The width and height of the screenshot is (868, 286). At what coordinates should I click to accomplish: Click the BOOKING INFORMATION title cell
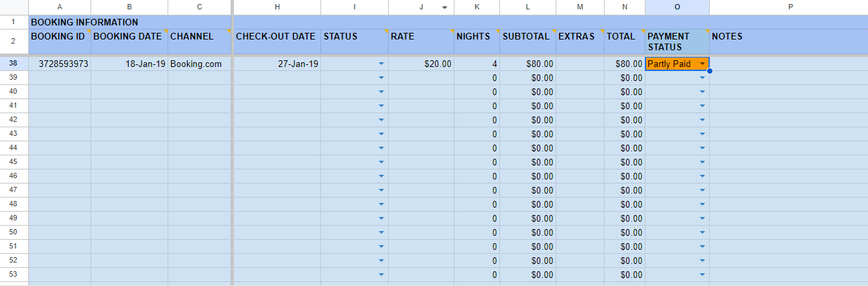(129, 22)
